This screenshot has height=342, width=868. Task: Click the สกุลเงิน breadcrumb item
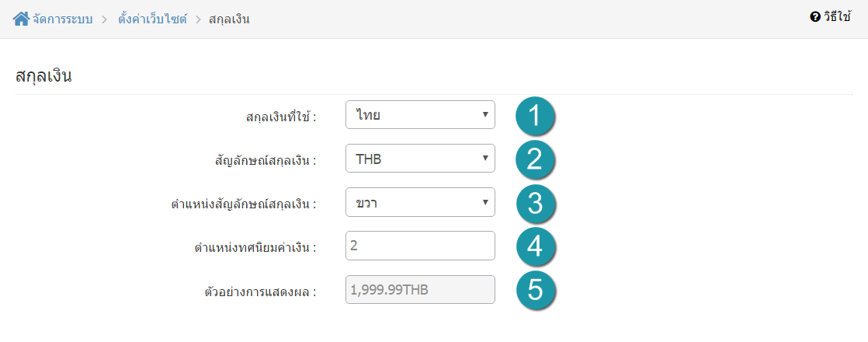[229, 20]
